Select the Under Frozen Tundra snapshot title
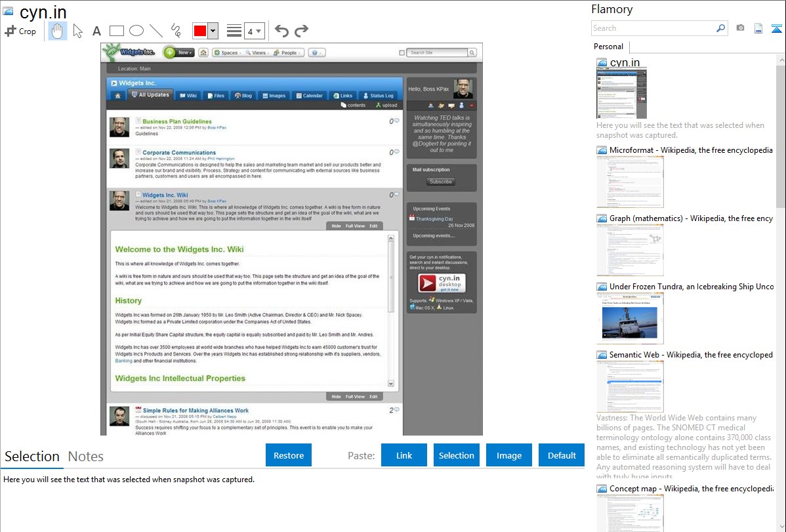The image size is (786, 532). click(x=692, y=286)
